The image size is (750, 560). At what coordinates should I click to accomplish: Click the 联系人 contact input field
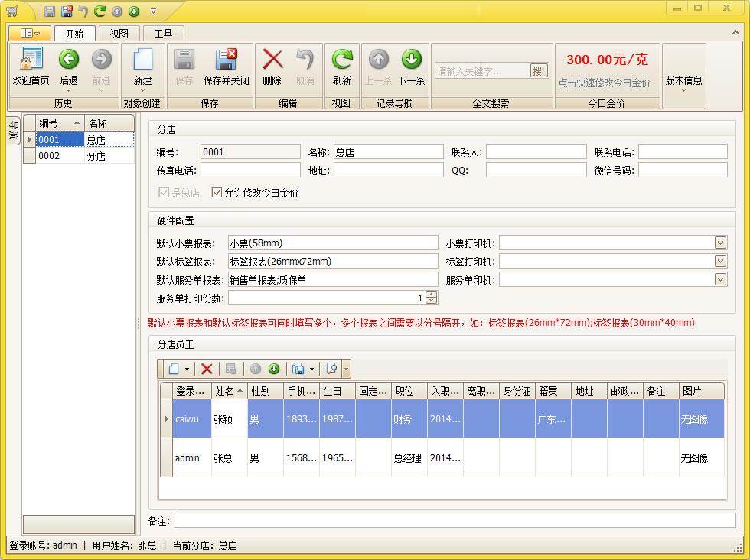[x=536, y=152]
